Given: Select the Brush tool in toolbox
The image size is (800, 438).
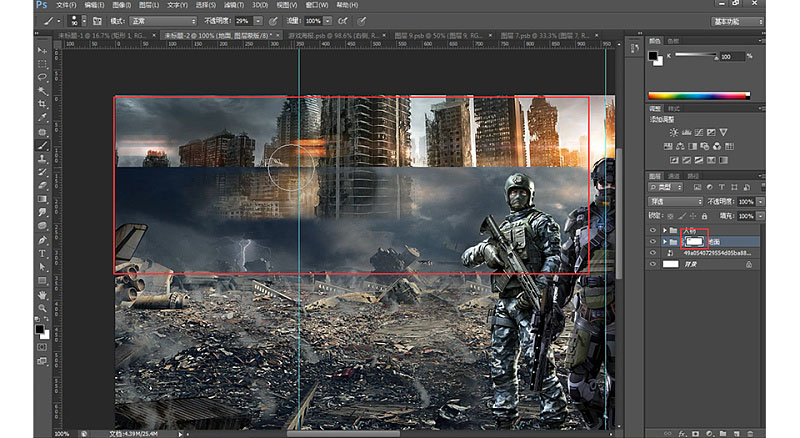Looking at the screenshot, I should point(42,145).
